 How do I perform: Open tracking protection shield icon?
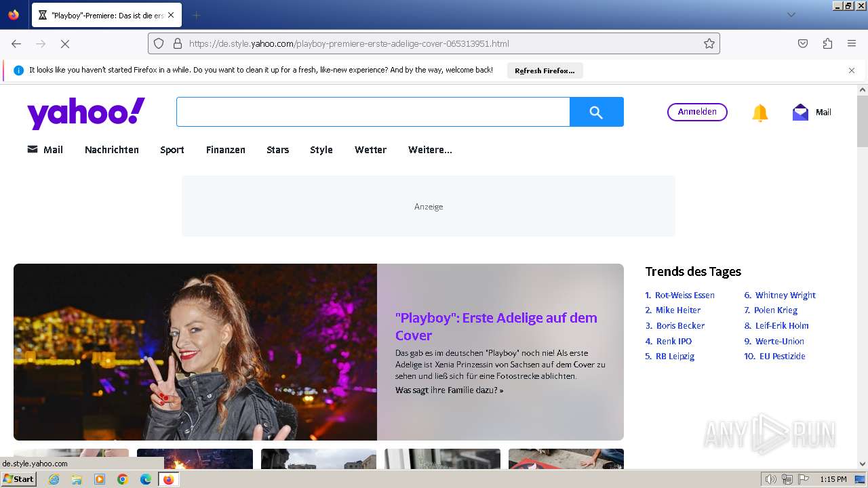(159, 43)
